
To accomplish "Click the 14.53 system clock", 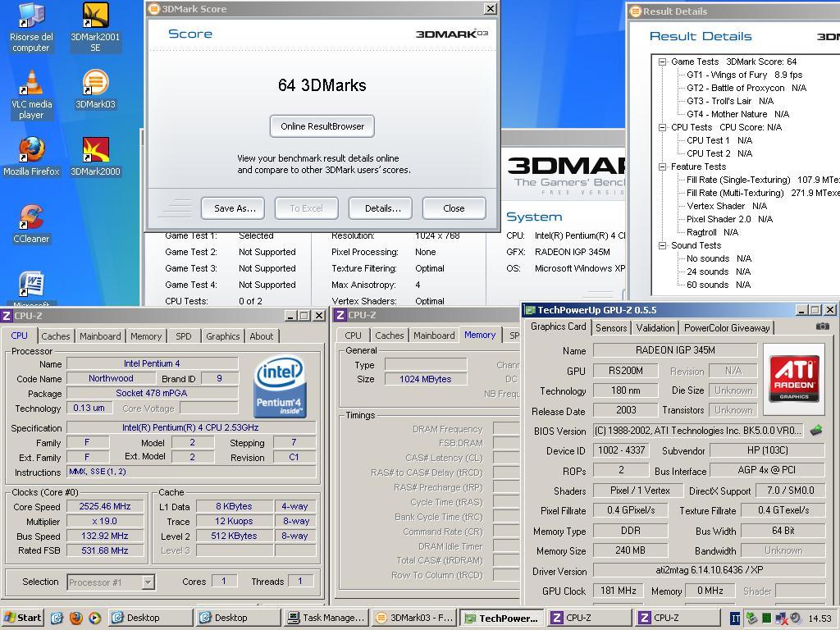I will coord(819,619).
